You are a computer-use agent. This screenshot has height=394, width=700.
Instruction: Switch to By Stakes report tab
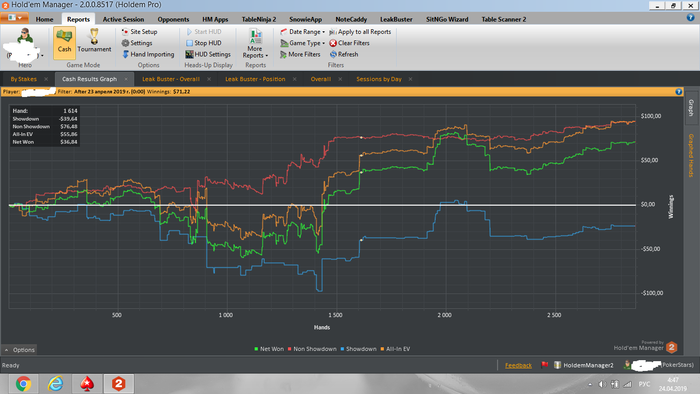pyautogui.click(x=24, y=79)
